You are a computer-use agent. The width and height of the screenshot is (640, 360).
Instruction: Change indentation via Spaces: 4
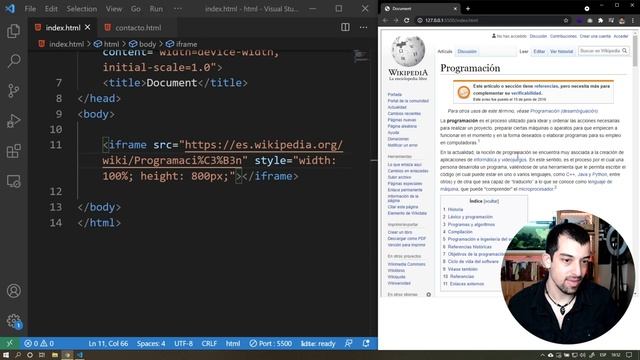coord(151,343)
